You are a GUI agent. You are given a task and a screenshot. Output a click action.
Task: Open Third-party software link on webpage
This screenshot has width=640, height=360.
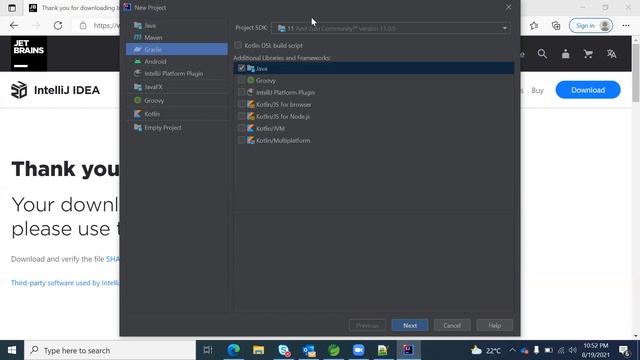coord(65,282)
